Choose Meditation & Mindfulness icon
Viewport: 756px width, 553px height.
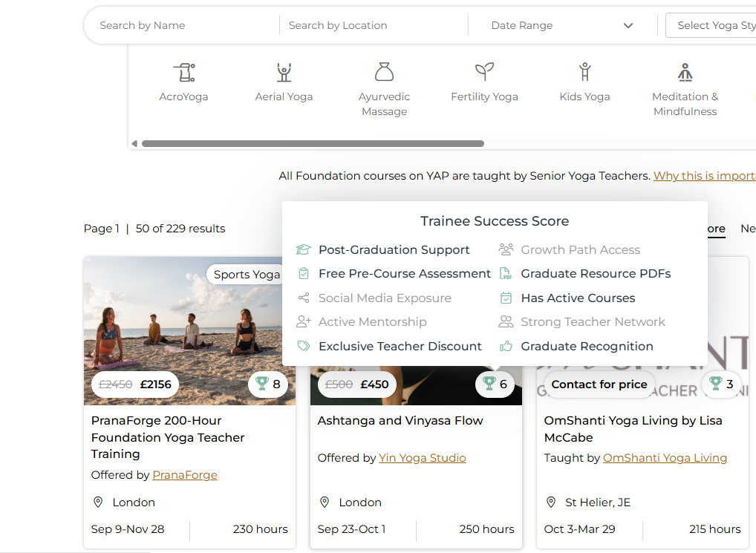pyautogui.click(x=685, y=72)
